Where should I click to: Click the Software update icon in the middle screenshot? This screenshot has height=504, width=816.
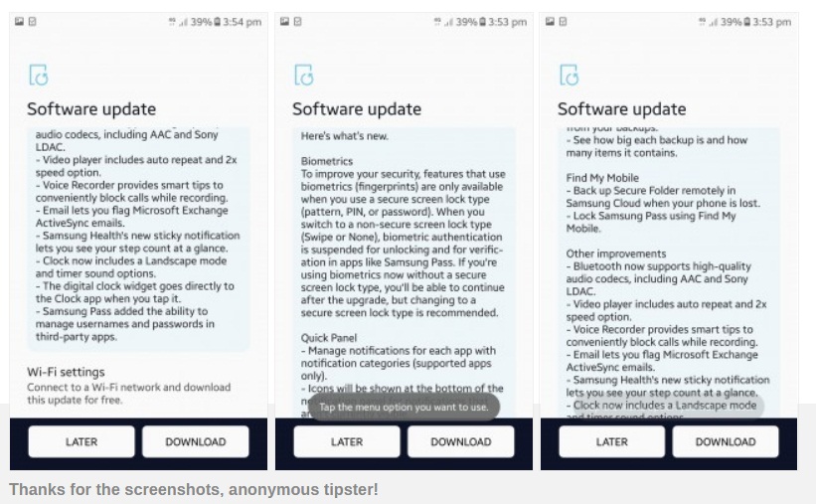click(x=303, y=76)
